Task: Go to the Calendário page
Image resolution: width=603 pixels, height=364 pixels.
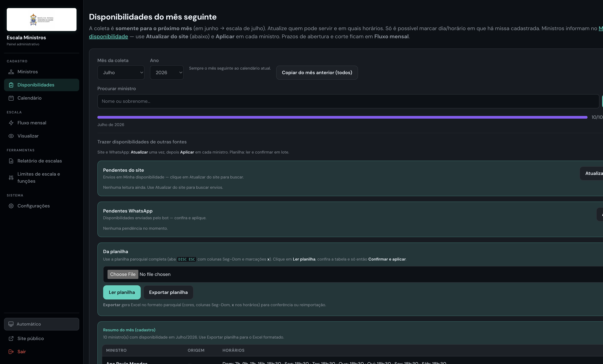Action: [42, 98]
